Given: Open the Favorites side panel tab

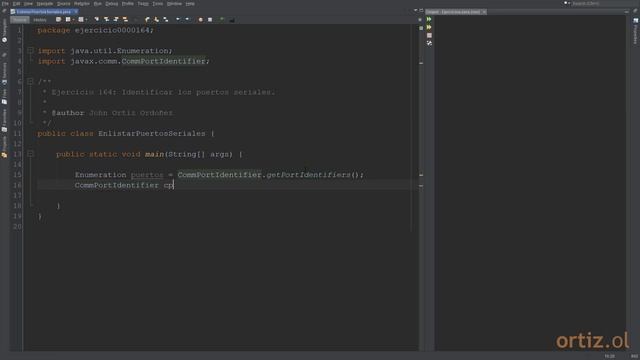Looking at the screenshot, I should point(4,120).
